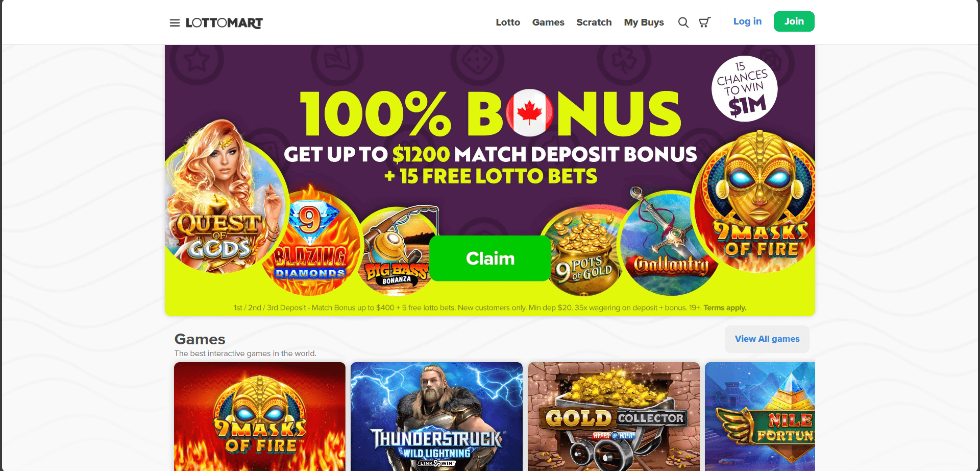Click View All games button
The image size is (980, 471).
click(x=767, y=339)
